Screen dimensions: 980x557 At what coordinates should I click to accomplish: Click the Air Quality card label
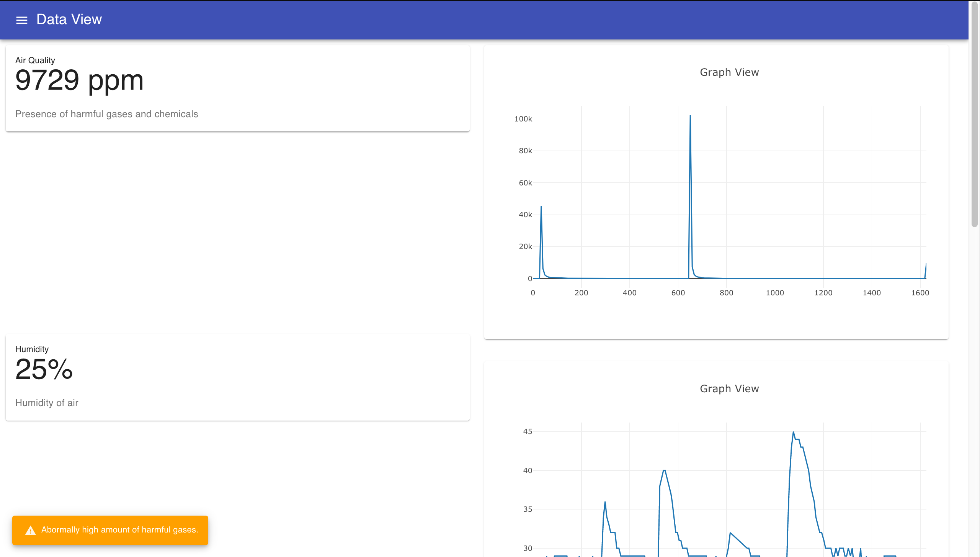tap(35, 61)
